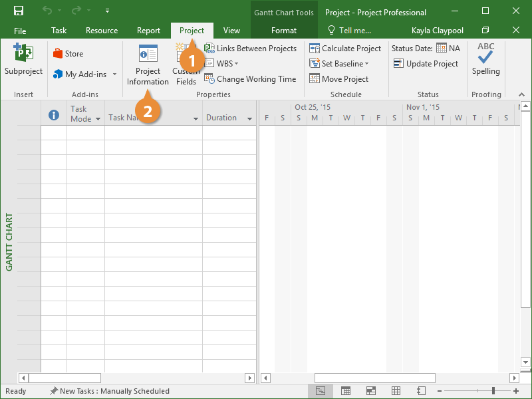The image size is (532, 399).
Task: Click the Tell me search box
Action: (x=350, y=31)
